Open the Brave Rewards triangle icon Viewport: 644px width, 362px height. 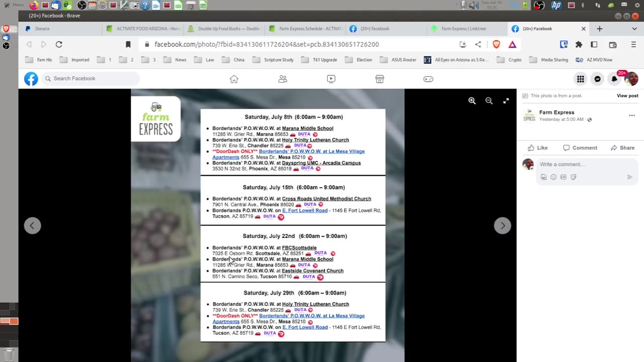[512, 44]
